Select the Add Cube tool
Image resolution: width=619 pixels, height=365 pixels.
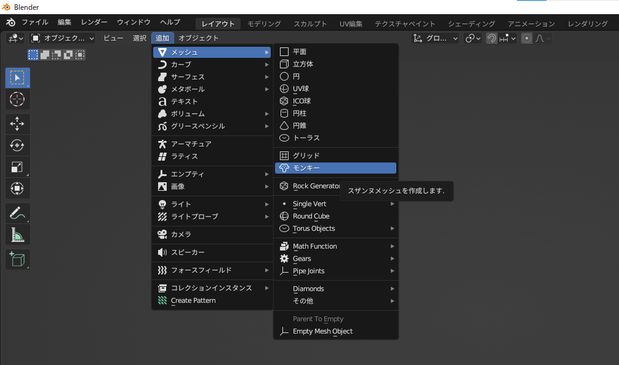17,259
